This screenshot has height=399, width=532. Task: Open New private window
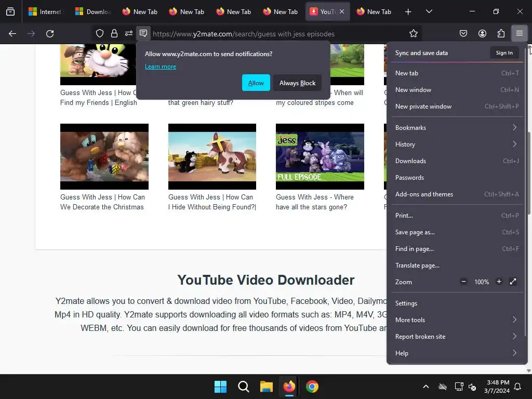457,106
